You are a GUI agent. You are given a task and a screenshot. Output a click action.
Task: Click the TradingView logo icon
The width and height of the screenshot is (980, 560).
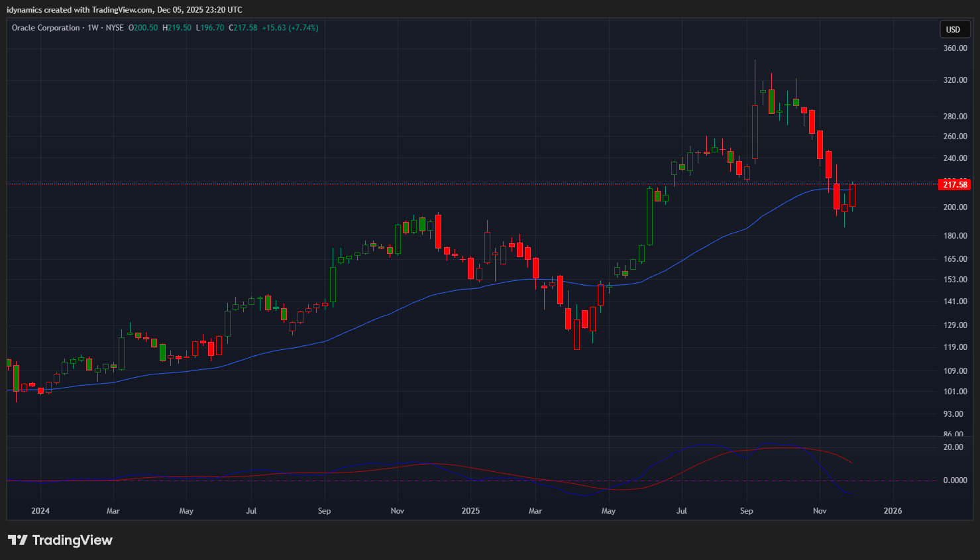point(18,540)
